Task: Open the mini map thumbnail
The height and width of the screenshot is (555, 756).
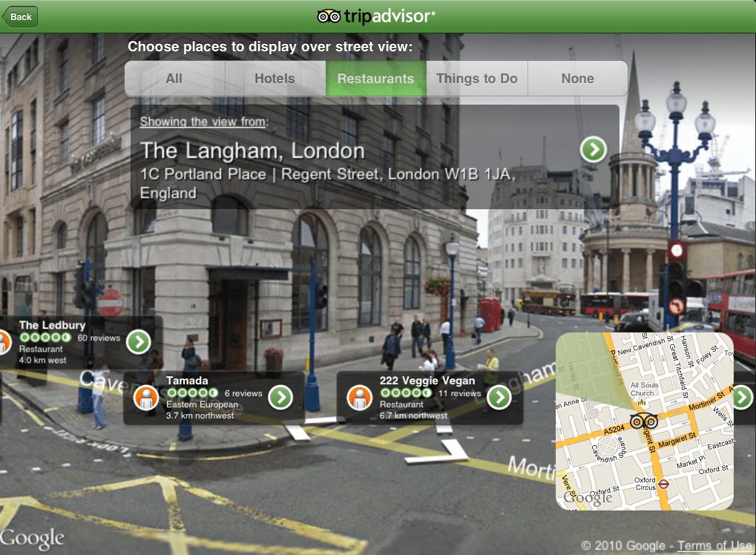Action: [x=645, y=421]
